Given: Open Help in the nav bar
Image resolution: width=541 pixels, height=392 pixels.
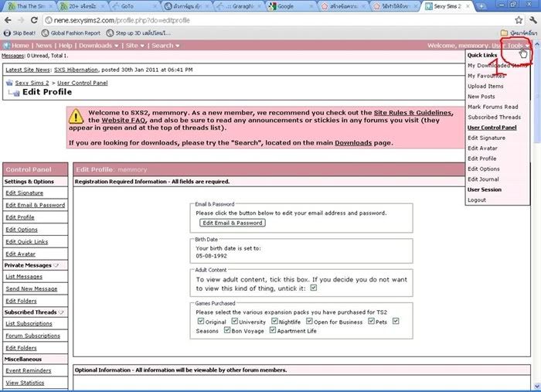Looking at the screenshot, I should pos(65,46).
